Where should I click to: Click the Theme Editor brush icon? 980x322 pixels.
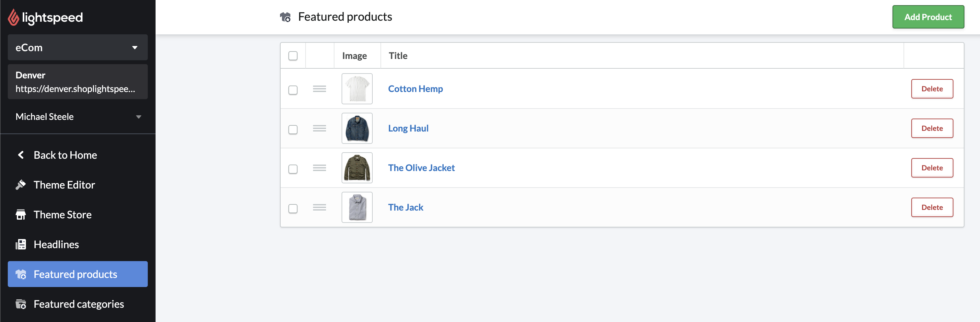(x=21, y=185)
